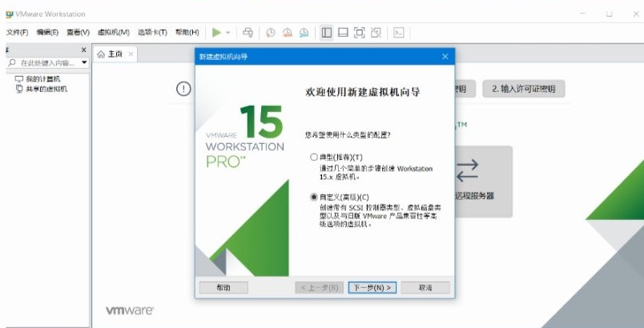This screenshot has width=644, height=328.
Task: Minimize the VMware Workstation window
Action: pyautogui.click(x=582, y=14)
